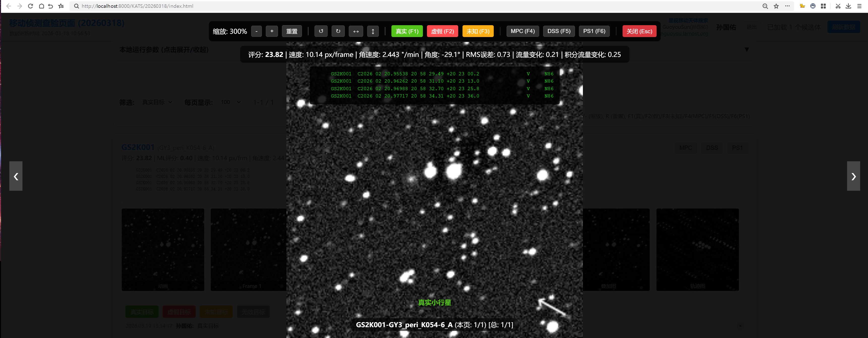Expand 本地运行参数 section arrow
The width and height of the screenshot is (868, 338).
point(747,49)
